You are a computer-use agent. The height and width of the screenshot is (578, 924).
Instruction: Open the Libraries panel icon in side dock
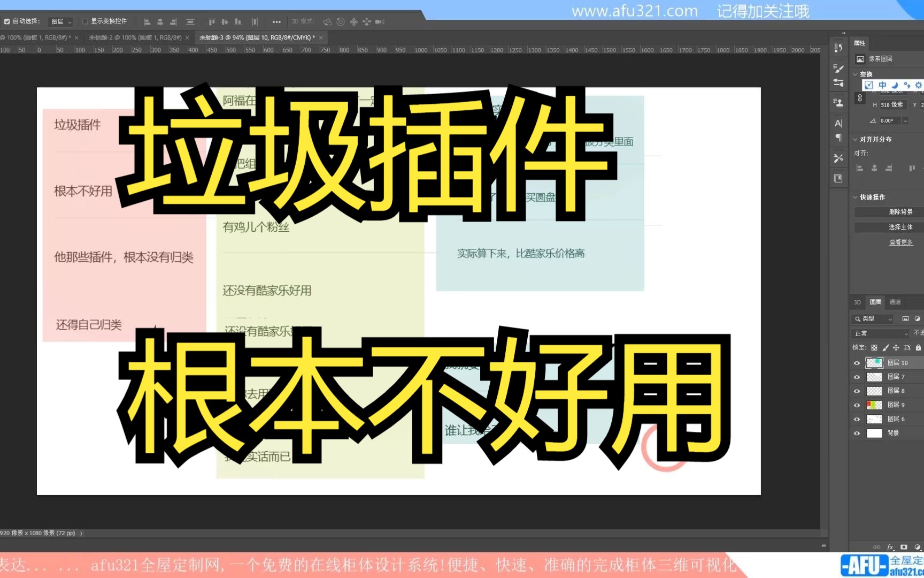(x=838, y=178)
